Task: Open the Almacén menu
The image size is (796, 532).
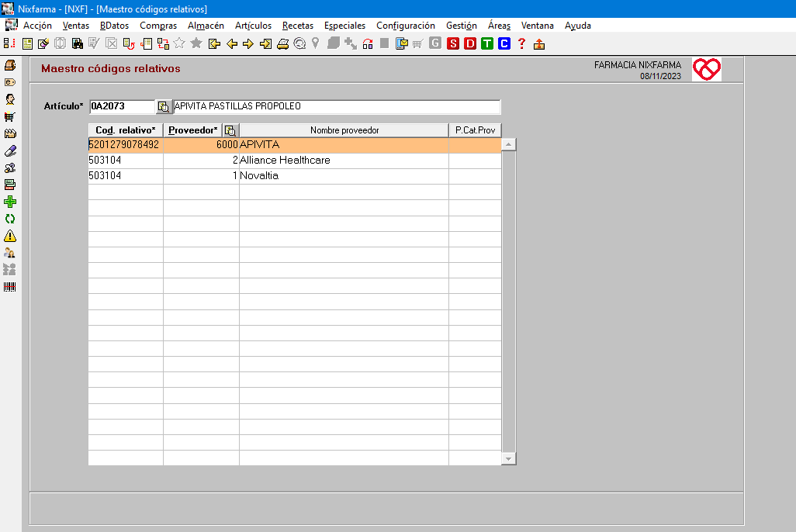Action: (x=206, y=26)
